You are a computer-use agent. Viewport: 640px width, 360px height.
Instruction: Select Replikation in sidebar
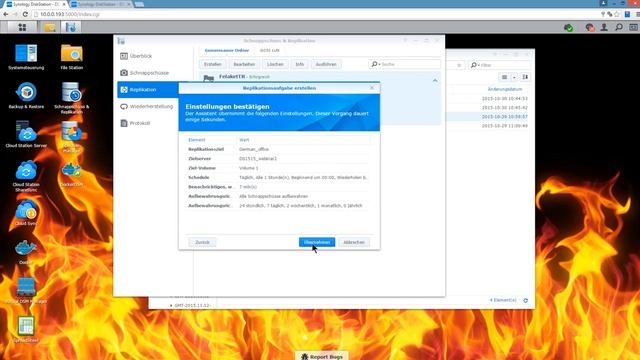(x=148, y=89)
